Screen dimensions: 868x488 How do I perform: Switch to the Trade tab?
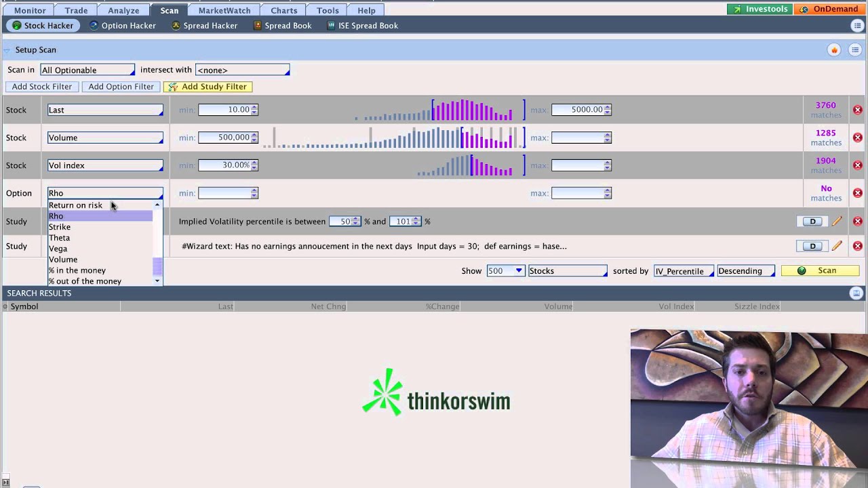pyautogui.click(x=76, y=10)
